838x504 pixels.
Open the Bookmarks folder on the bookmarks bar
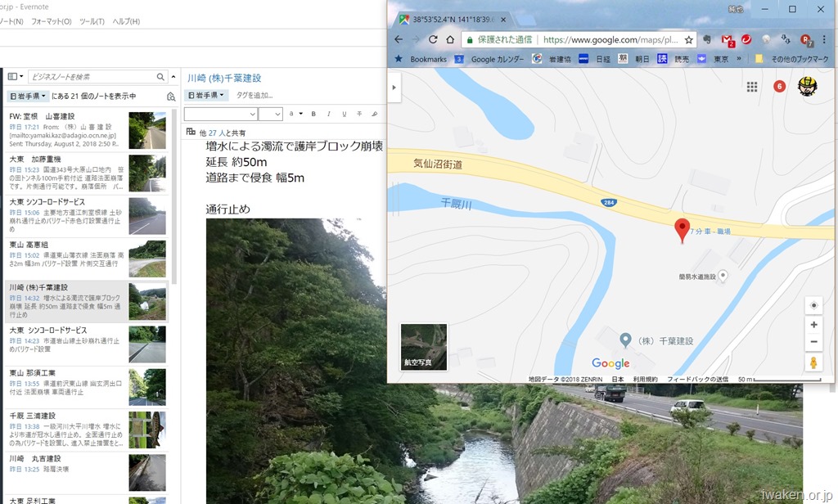tap(421, 60)
